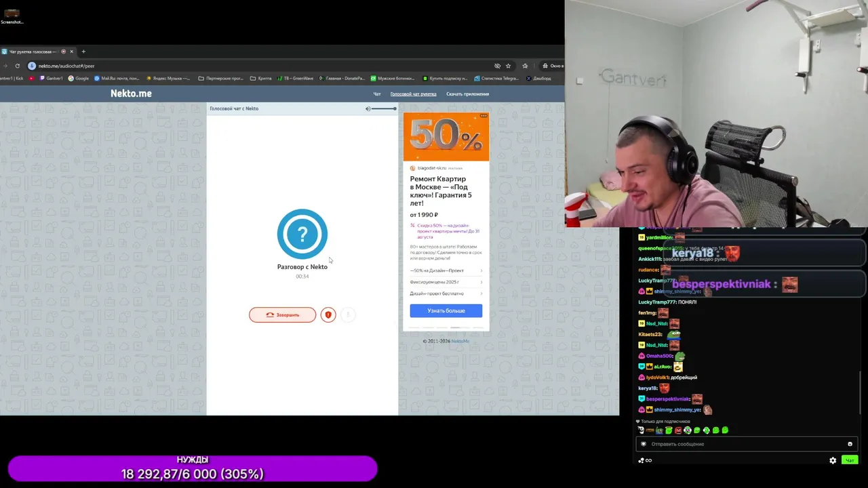The height and width of the screenshot is (488, 868).
Task: Open the Чат navigation link
Action: [377, 94]
